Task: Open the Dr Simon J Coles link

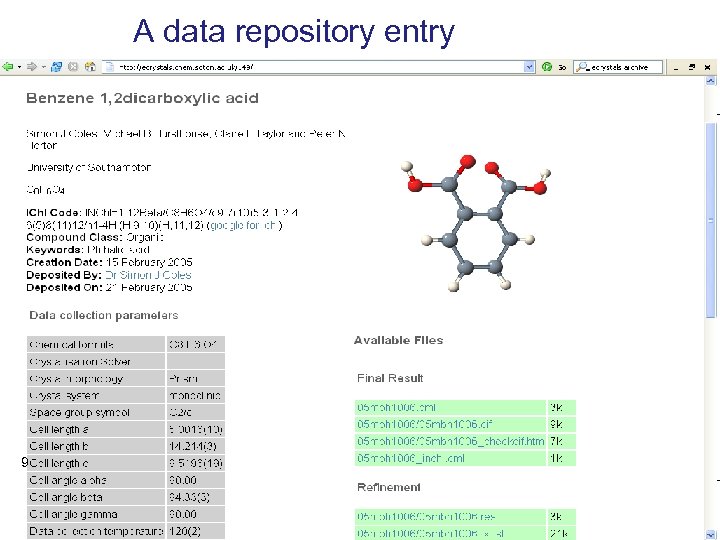Action: (x=148, y=275)
